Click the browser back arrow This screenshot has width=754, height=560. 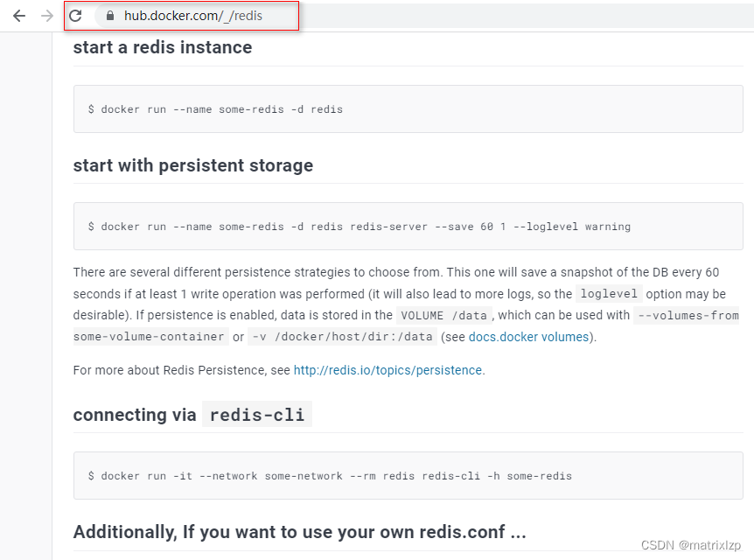point(19,16)
